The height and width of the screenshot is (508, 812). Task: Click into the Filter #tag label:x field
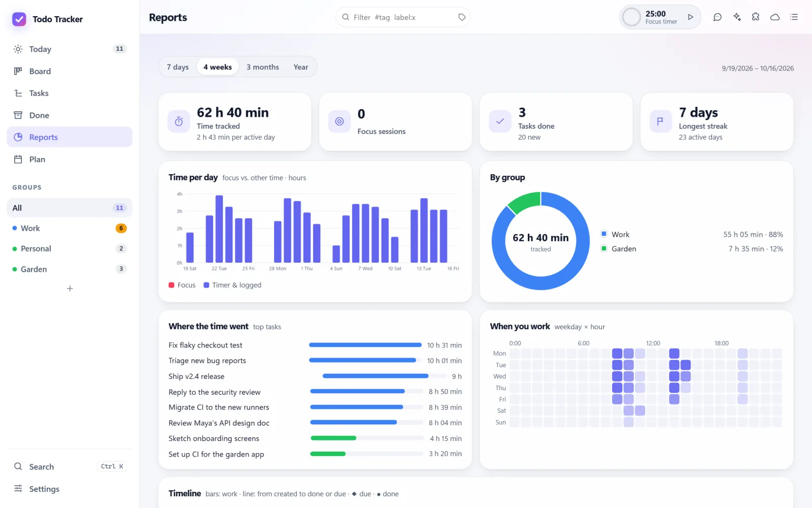[x=402, y=17]
